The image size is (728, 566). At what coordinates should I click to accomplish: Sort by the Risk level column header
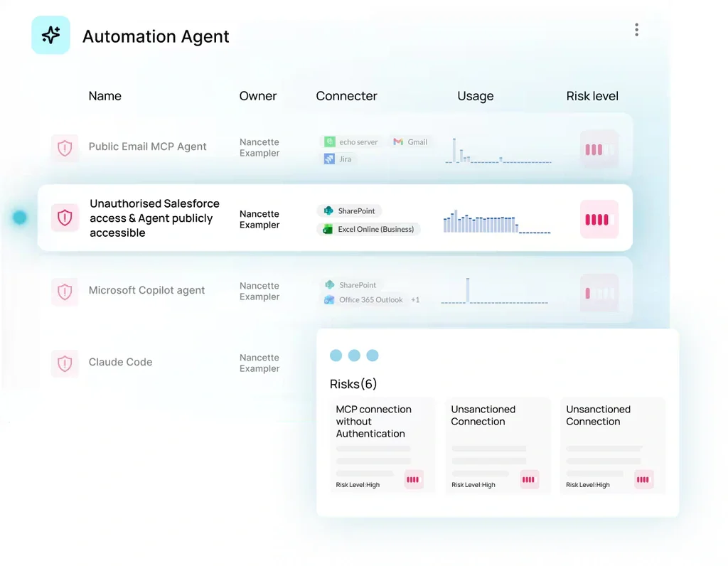click(x=592, y=96)
